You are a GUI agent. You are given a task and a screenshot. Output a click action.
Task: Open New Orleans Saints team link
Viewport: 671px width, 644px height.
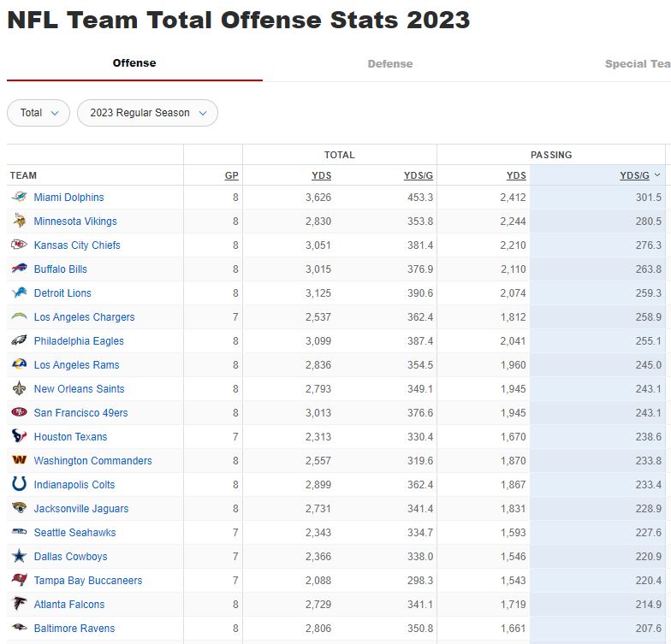pos(79,388)
